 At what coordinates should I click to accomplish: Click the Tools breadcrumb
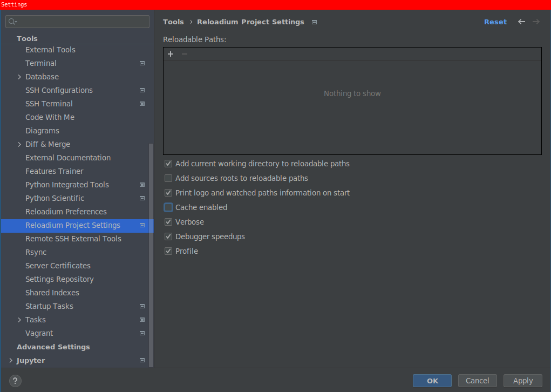(173, 22)
